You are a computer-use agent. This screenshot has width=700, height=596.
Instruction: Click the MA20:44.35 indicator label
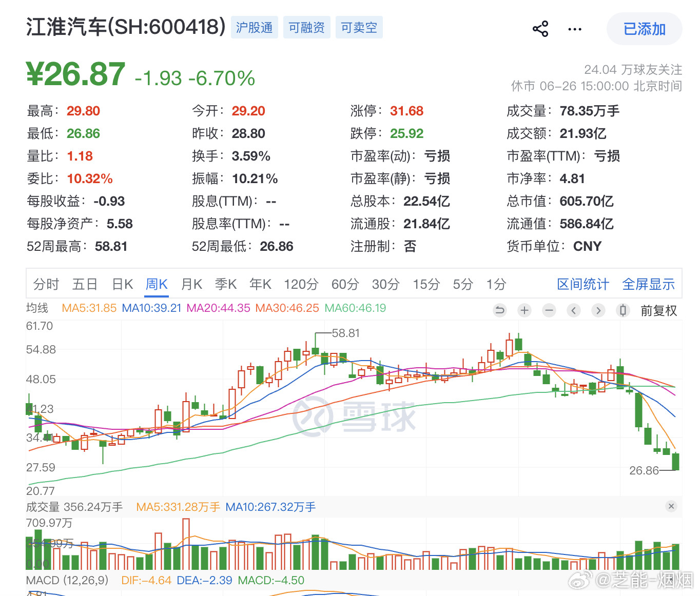(x=219, y=308)
